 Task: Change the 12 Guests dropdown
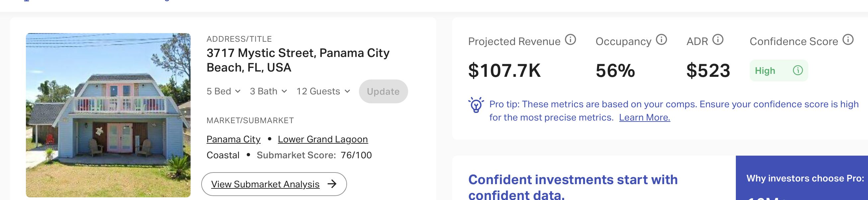(323, 91)
